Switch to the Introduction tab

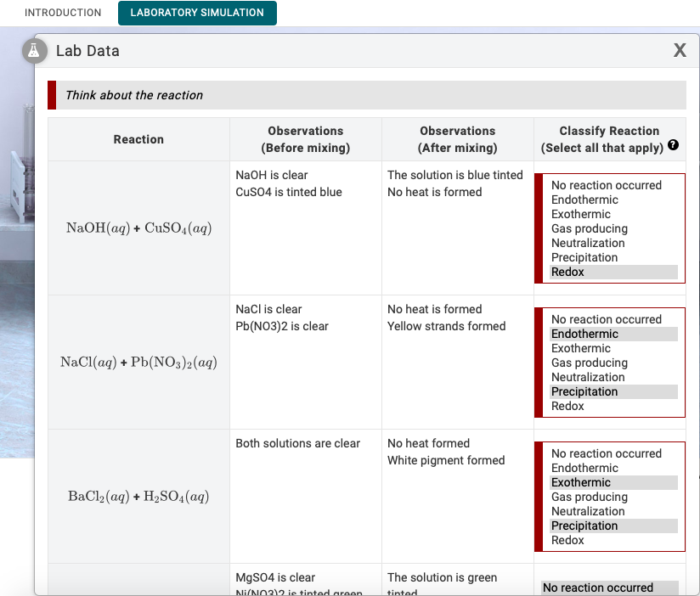click(x=63, y=13)
